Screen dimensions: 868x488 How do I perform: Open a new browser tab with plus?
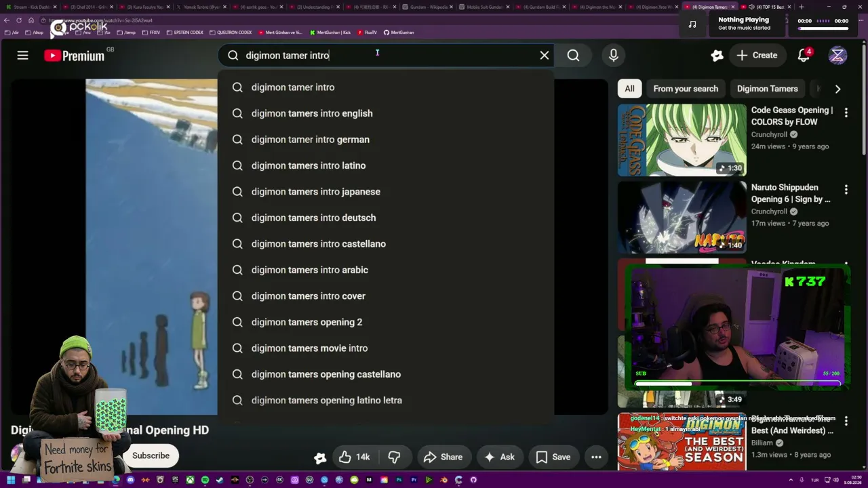[801, 7]
